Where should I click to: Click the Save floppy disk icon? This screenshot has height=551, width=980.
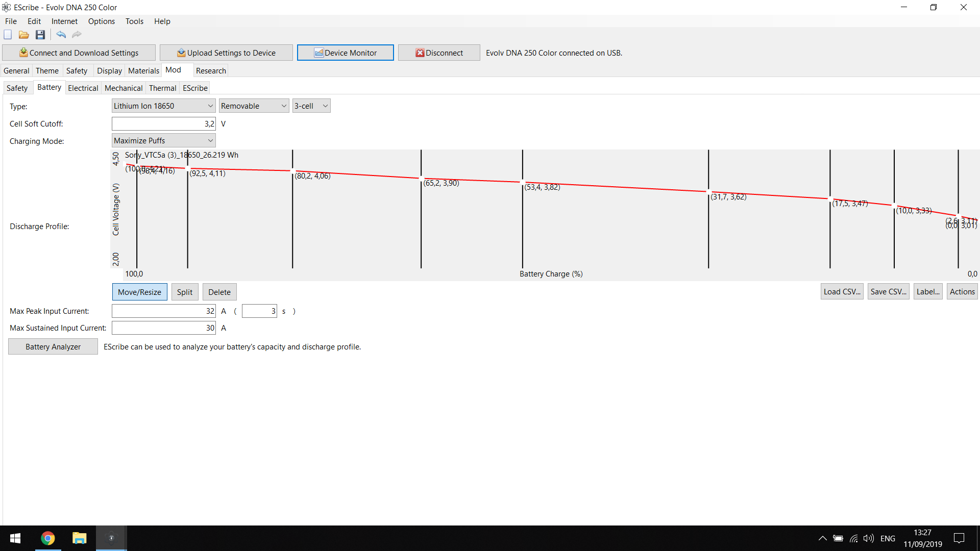[40, 35]
